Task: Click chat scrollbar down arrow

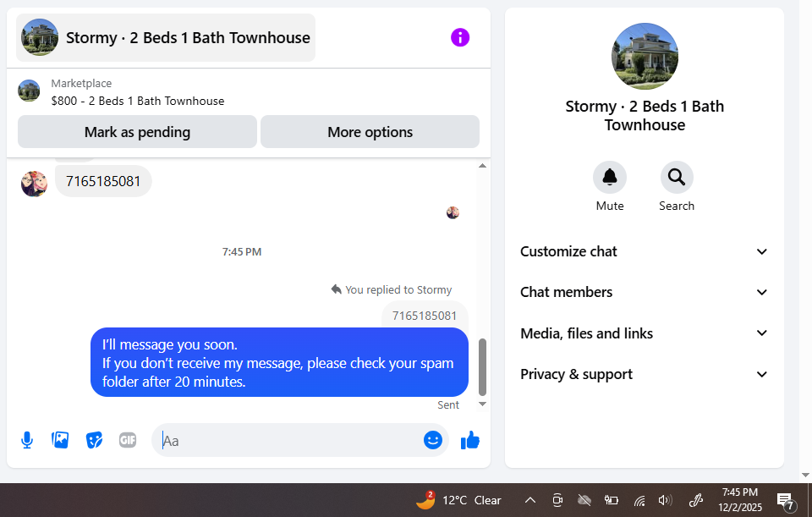Action: pos(482,404)
